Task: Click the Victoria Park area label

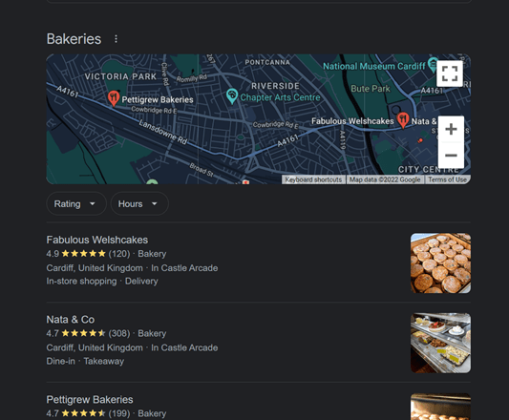Action: [120, 76]
